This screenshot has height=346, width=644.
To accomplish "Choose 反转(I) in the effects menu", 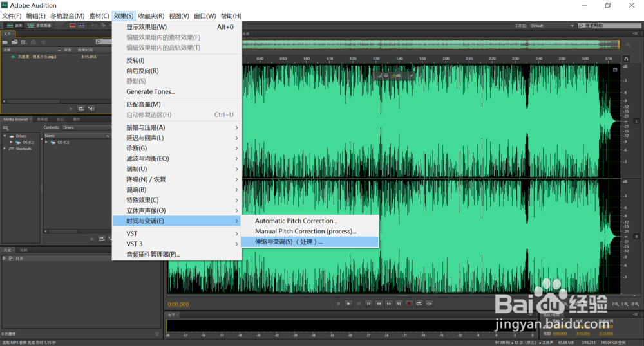I will pos(177,60).
